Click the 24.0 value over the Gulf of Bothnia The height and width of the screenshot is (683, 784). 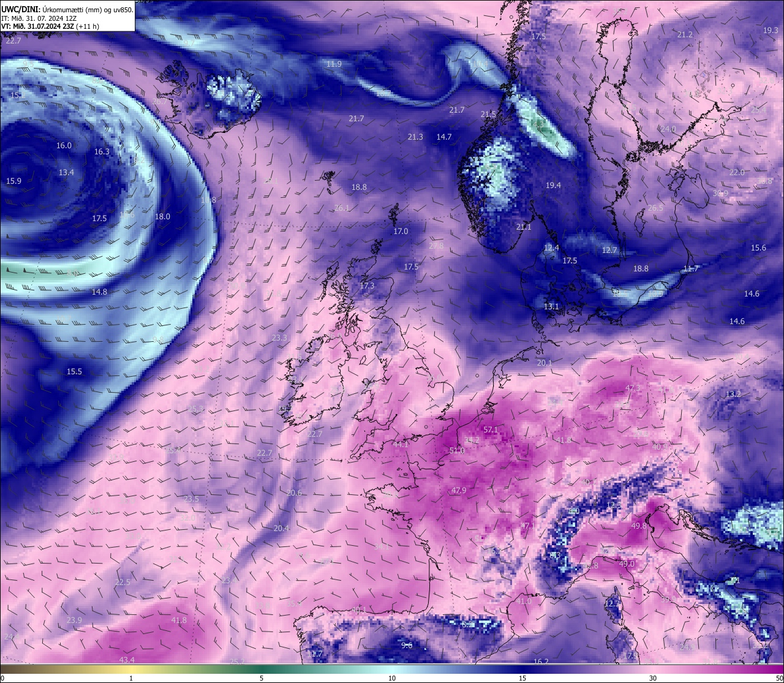click(668, 129)
